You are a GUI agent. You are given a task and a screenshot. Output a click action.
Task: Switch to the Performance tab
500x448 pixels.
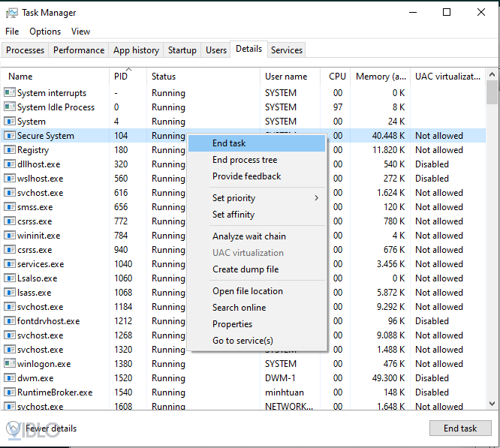pyautogui.click(x=79, y=50)
